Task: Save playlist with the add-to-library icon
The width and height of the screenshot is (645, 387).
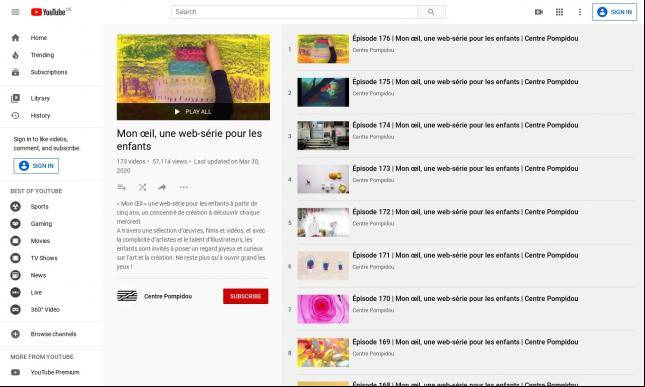Action: (x=122, y=187)
